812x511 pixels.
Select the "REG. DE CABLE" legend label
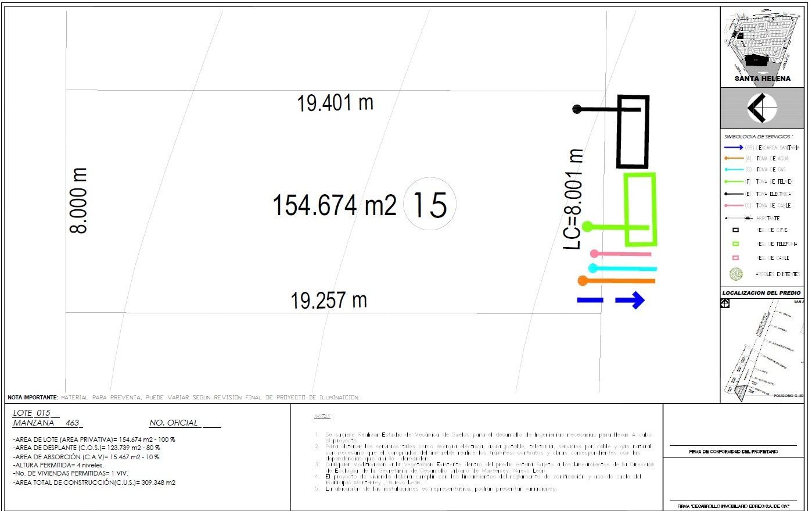point(773,258)
